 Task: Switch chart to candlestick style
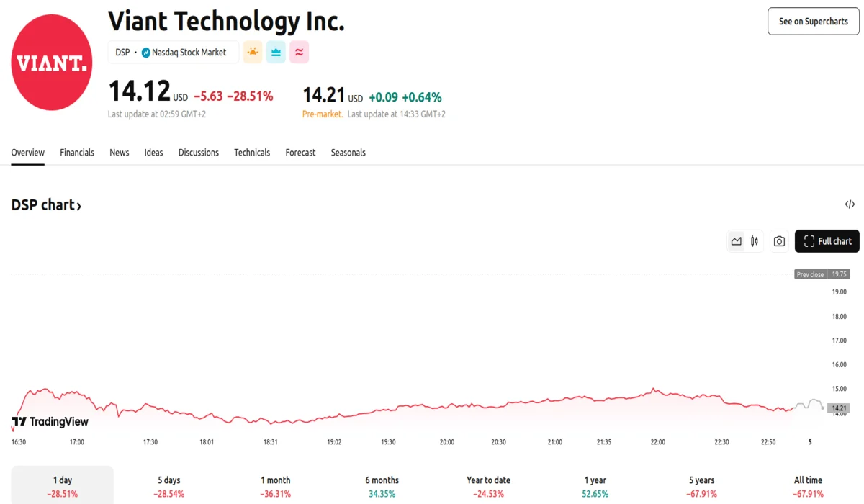click(754, 241)
